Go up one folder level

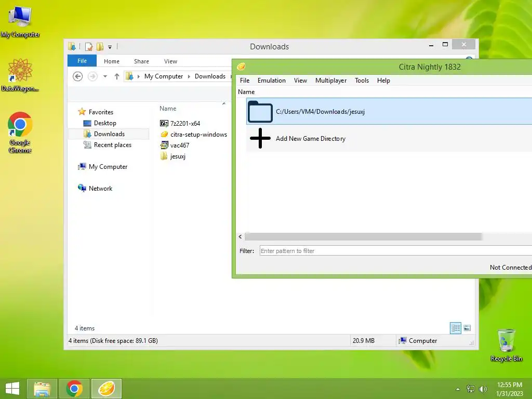coord(117,76)
